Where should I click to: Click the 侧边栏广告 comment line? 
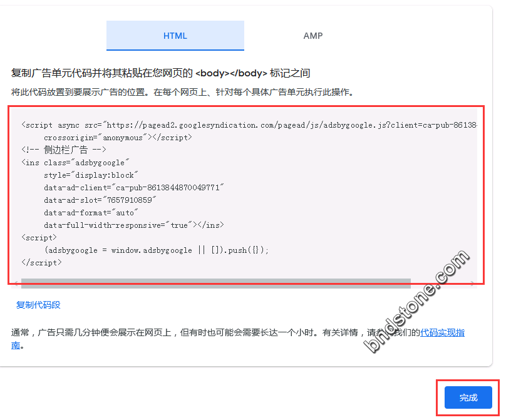(x=64, y=150)
